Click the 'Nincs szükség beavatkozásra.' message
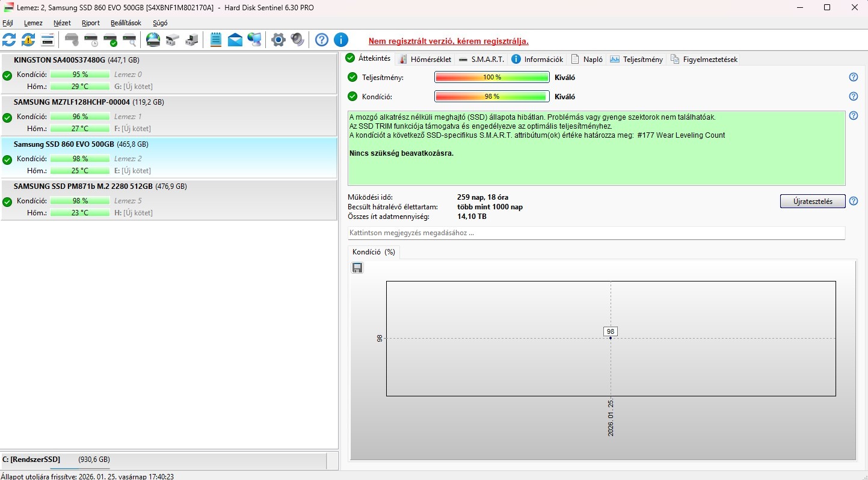This screenshot has width=868, height=480. click(x=401, y=153)
